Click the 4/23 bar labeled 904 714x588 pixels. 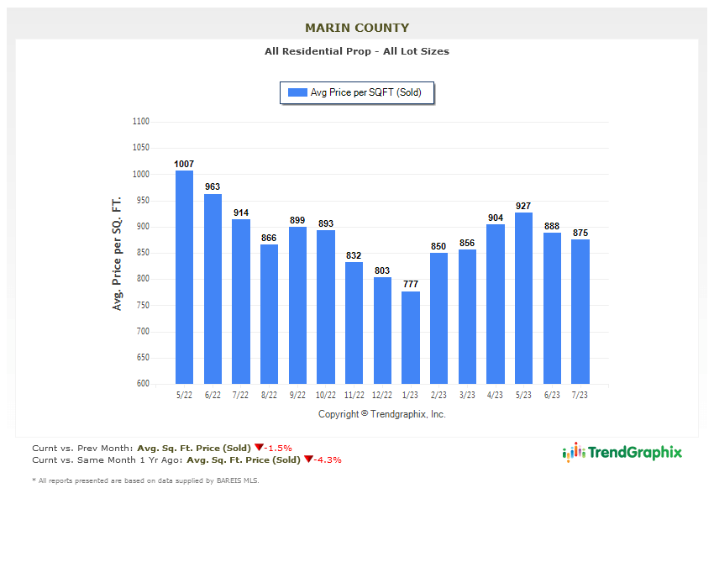pos(496,304)
